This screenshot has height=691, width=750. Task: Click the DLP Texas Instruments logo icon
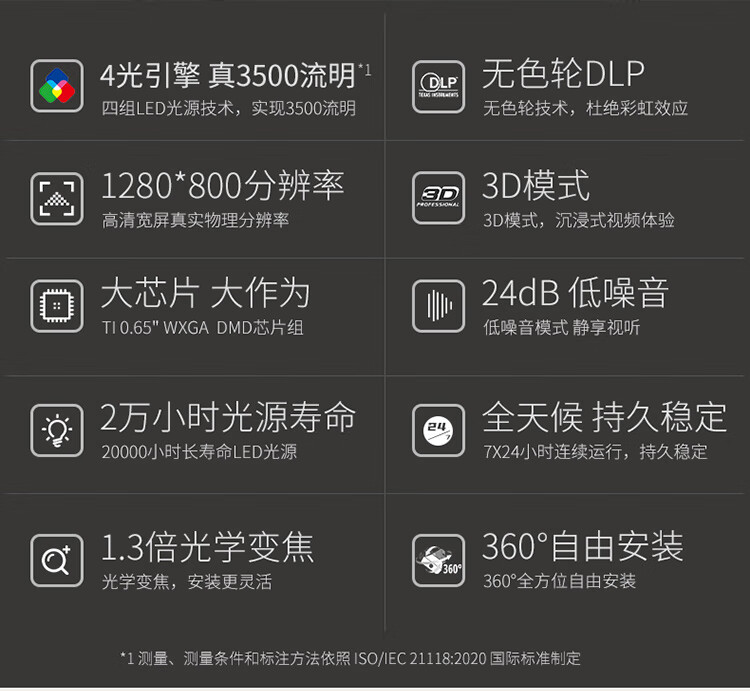pos(439,87)
